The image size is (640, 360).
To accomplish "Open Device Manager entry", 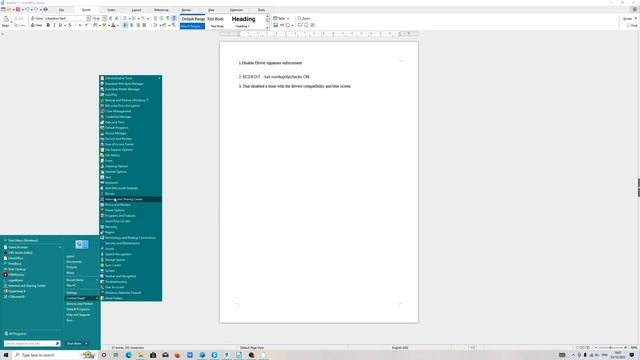I will (x=131, y=133).
